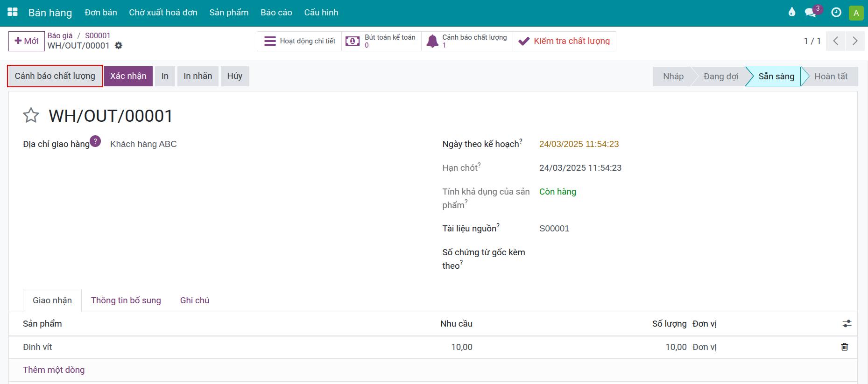Open the help tooltip beside Địa chỉ giao hàng
The image size is (868, 384).
coord(95,141)
